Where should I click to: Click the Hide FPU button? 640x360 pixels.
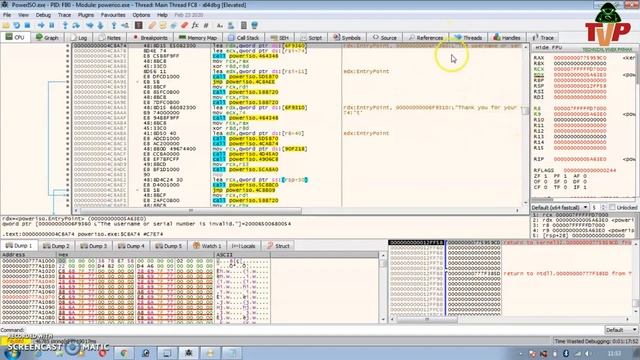(549, 48)
